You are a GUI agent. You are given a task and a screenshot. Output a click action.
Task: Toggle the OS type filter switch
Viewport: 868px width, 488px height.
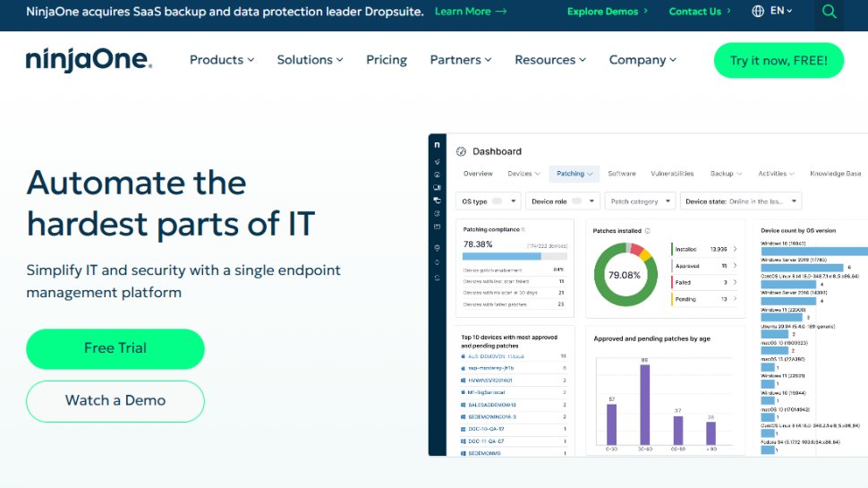pyautogui.click(x=498, y=201)
